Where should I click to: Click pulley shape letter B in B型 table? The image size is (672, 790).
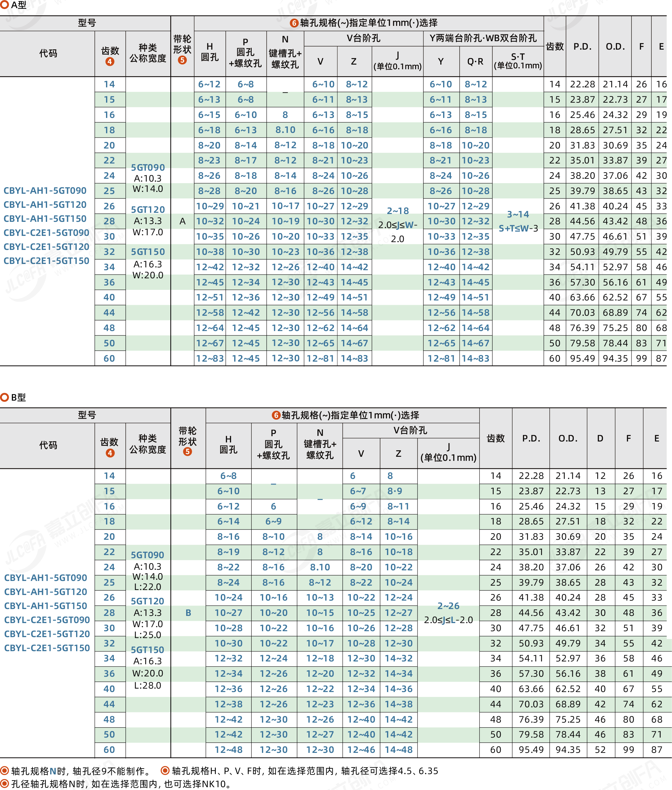click(188, 613)
